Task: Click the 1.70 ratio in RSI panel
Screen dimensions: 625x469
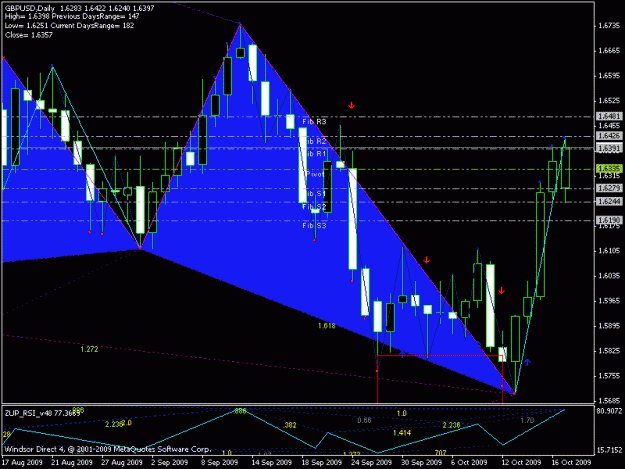Action: pos(527,420)
